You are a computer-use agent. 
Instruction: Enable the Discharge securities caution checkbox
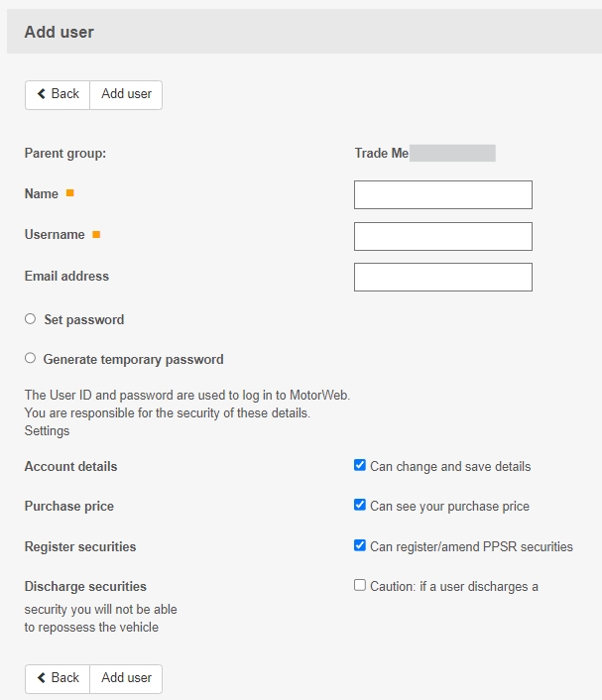click(x=360, y=585)
